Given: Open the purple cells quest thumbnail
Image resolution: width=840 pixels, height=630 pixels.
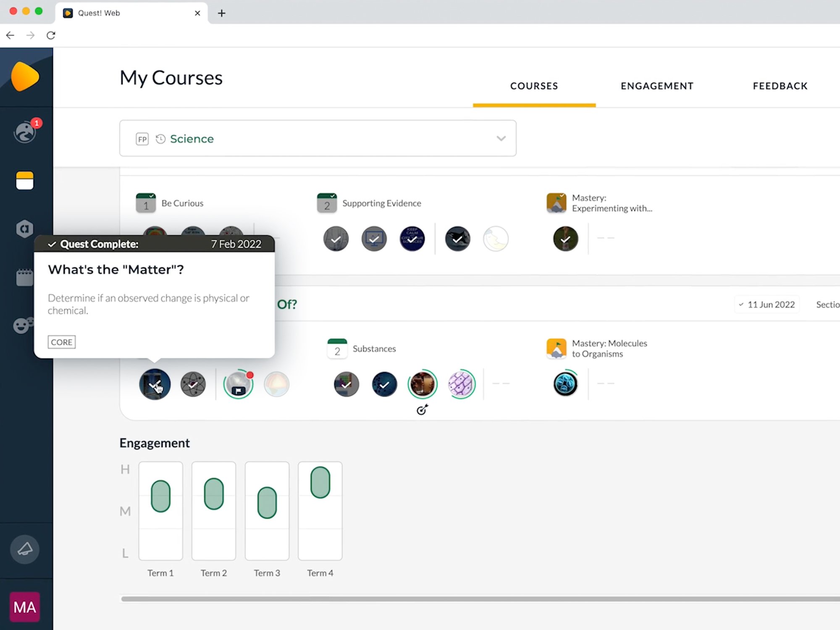Looking at the screenshot, I should (461, 384).
